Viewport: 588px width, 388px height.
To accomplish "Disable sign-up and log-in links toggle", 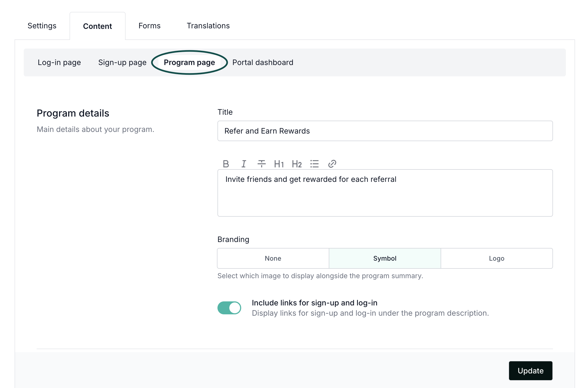I will 229,308.
